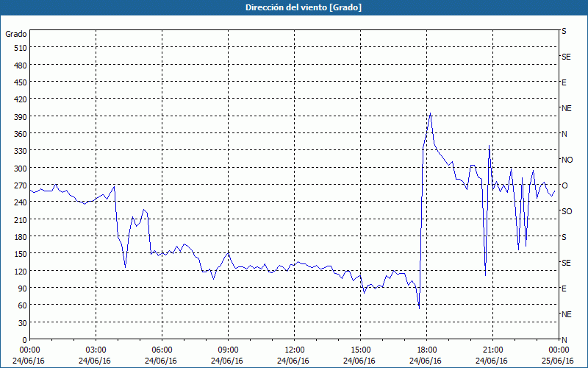
Task: Select the 'Grado' y-axis unit label
Action: (x=16, y=34)
